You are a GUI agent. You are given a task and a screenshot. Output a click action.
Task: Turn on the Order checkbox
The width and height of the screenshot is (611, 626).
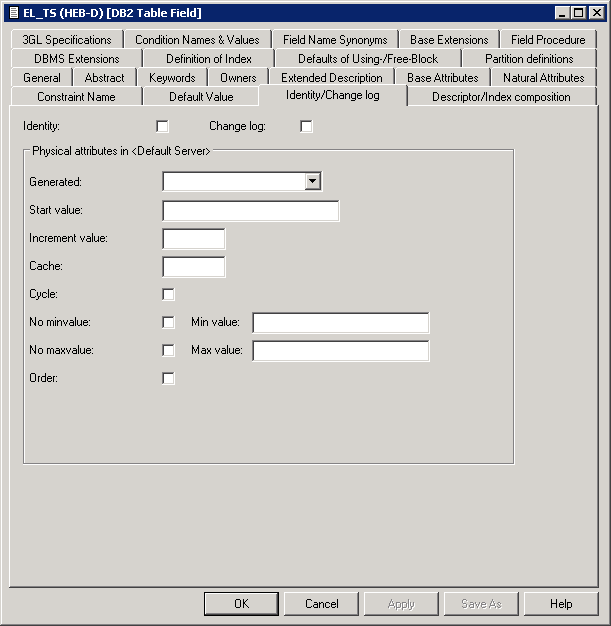point(168,378)
